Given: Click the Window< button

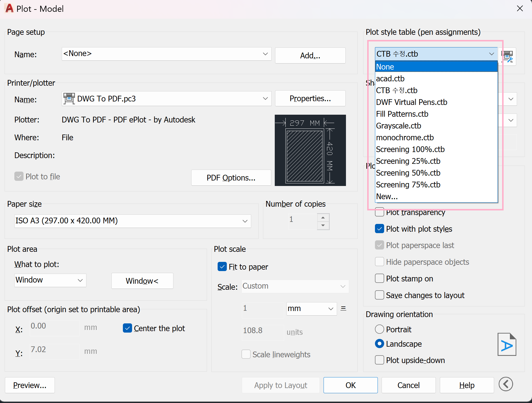Looking at the screenshot, I should pyautogui.click(x=142, y=281).
